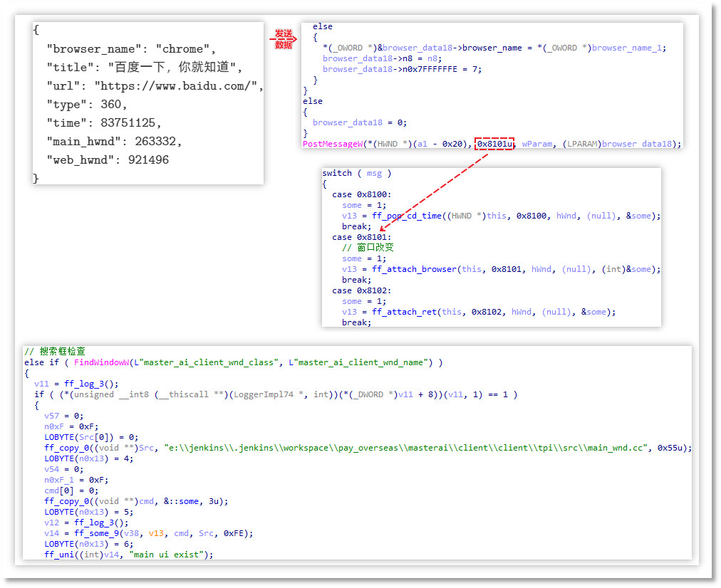Click the "title" value 百度一下，你就知道
This screenshot has height=588, width=721.
pos(175,68)
